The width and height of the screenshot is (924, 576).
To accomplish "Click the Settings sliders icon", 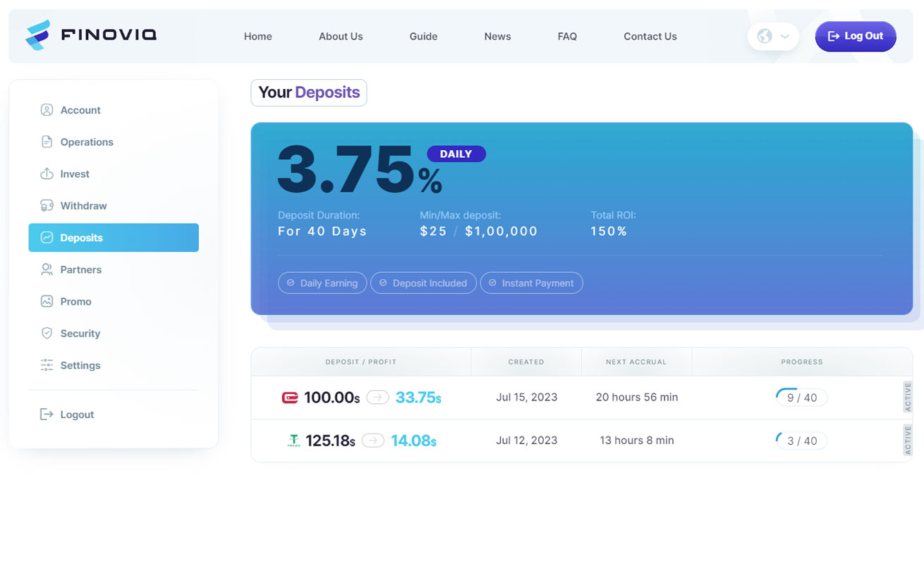I will coord(47,365).
